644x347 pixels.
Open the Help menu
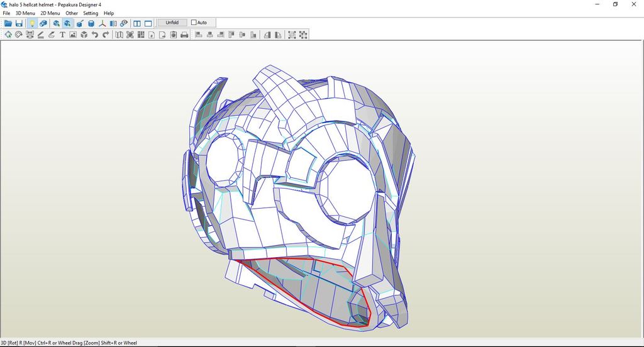(x=108, y=13)
